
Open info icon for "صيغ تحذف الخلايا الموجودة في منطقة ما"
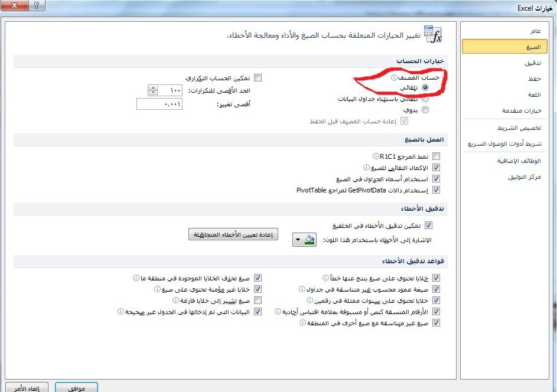tap(136, 277)
